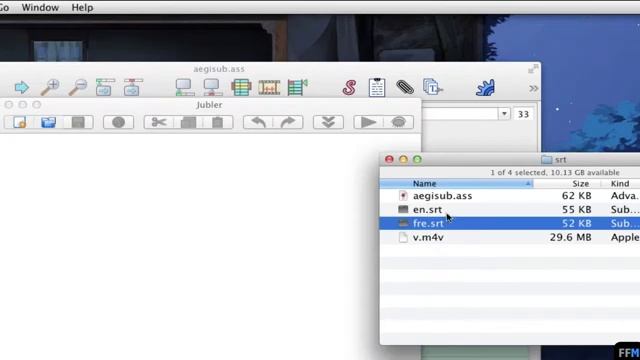Viewport: 640px width, 360px height.
Task: Click blue arrow jump-to icon in Aegisub toolbar
Action: tap(22, 87)
